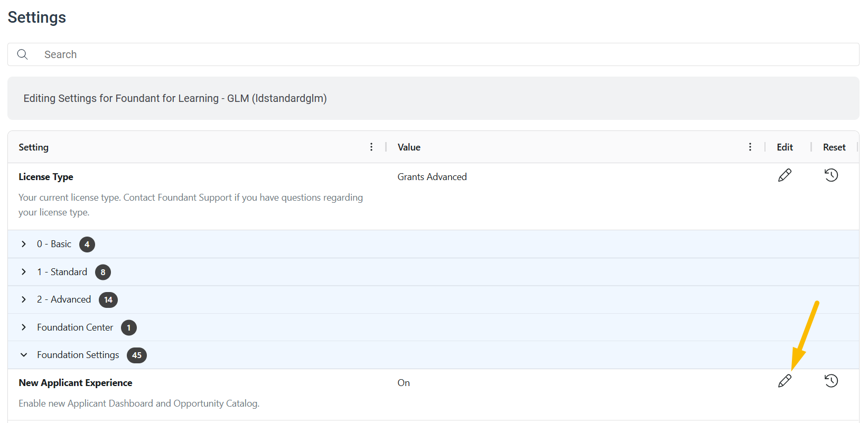Click the 45 count badge
Viewport: 868px width, 423px height.
tap(137, 355)
